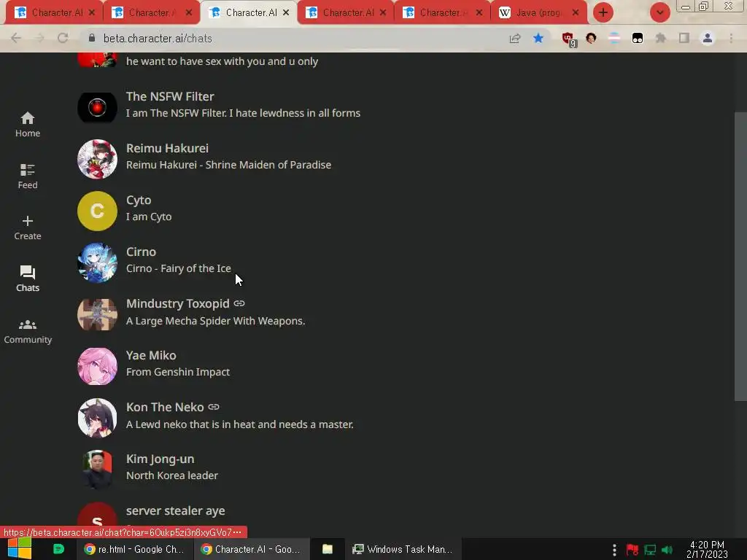Click the address bar URL

coord(158,38)
